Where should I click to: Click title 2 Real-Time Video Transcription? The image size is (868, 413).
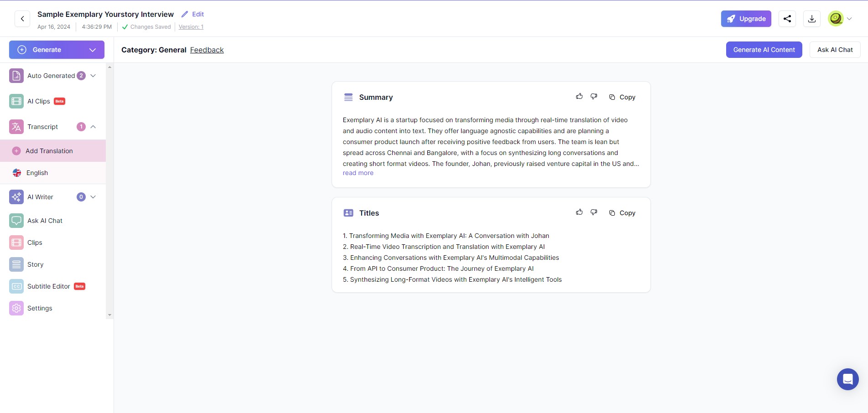[x=444, y=247]
